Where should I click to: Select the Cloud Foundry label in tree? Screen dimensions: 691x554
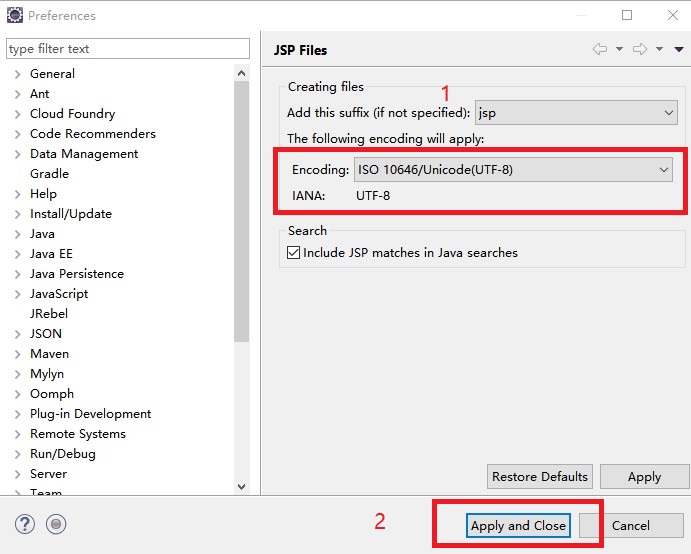pyautogui.click(x=72, y=114)
